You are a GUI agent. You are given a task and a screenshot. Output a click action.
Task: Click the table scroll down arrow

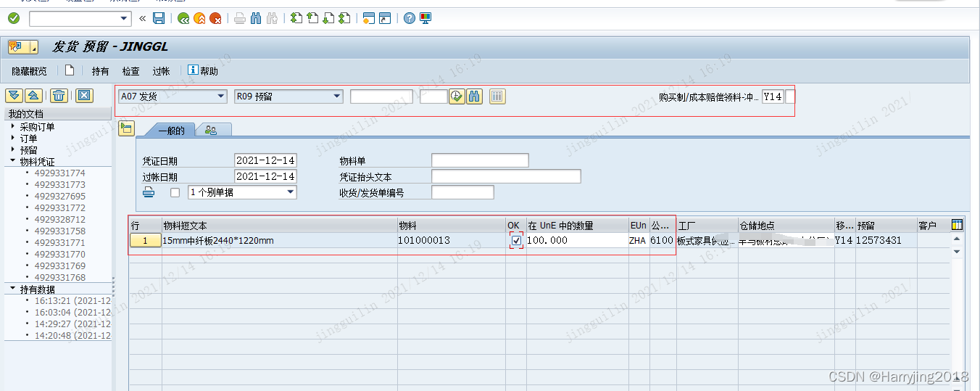pos(957,251)
